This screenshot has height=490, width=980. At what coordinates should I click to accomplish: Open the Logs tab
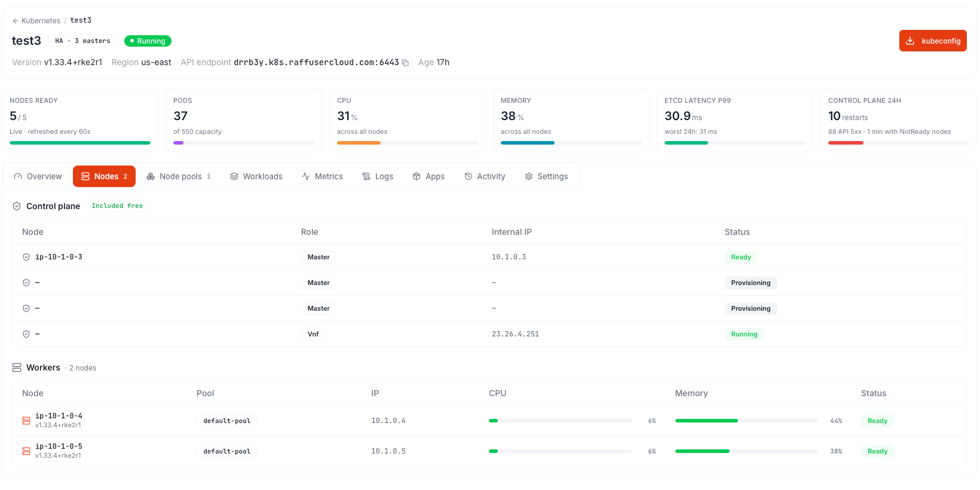(x=378, y=176)
